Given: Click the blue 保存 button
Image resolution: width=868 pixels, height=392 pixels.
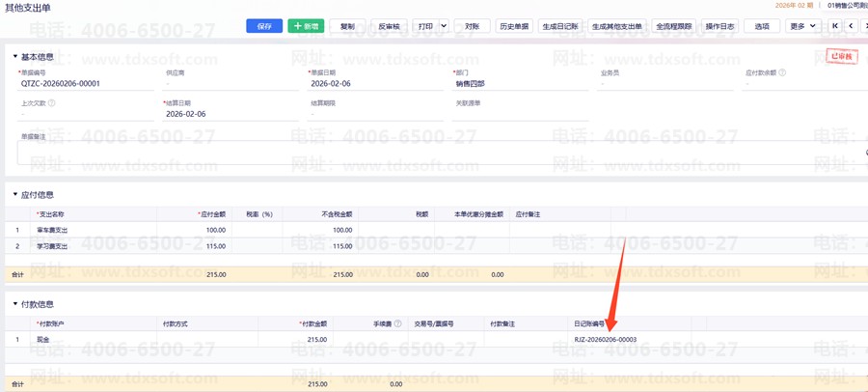Looking at the screenshot, I should click(x=264, y=26).
